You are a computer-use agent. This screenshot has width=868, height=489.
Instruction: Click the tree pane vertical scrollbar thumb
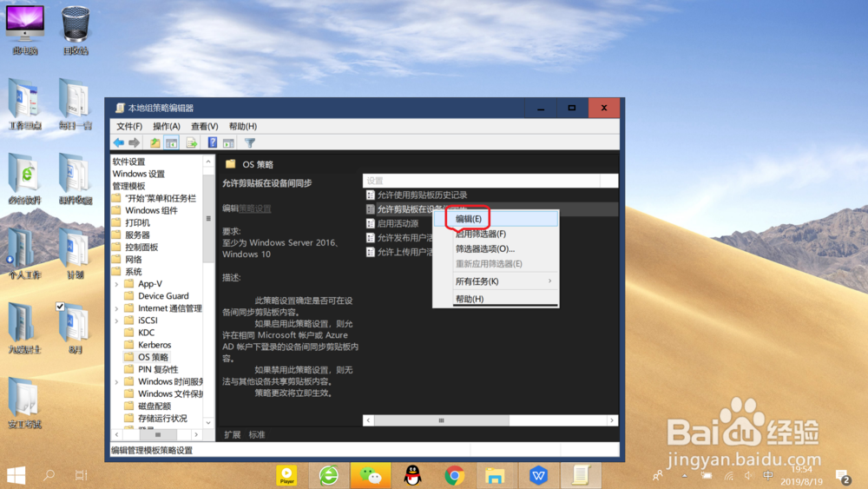tap(208, 218)
